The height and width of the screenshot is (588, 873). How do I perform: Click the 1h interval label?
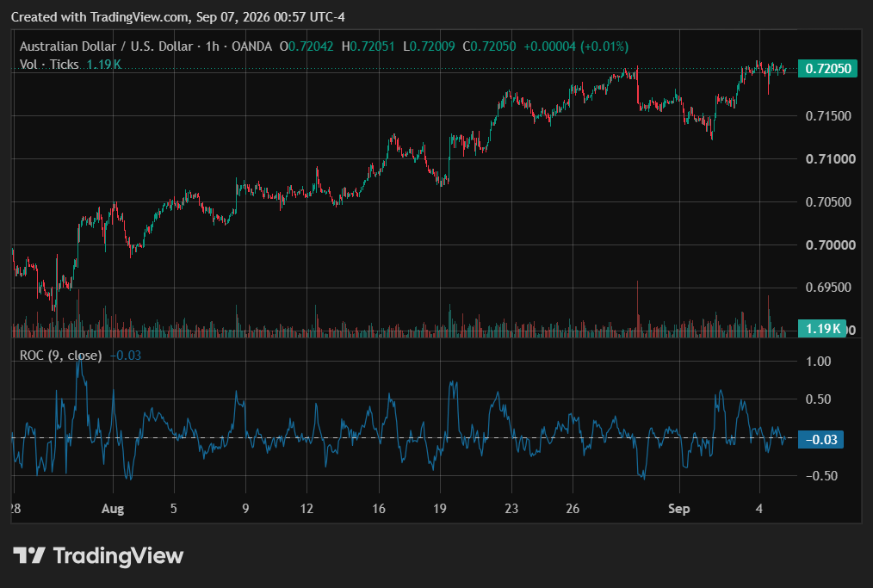coord(212,46)
